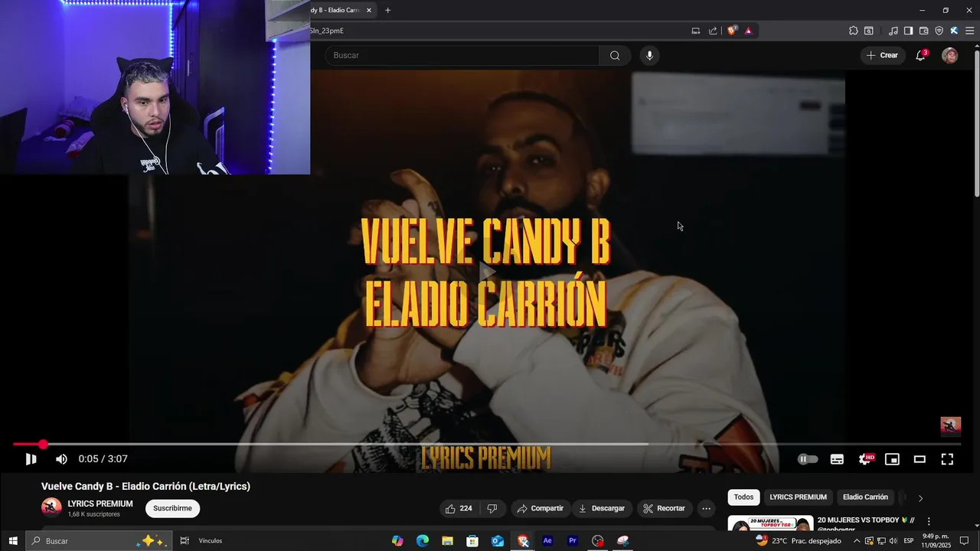Click the channel watermark in the video corner

point(950,426)
